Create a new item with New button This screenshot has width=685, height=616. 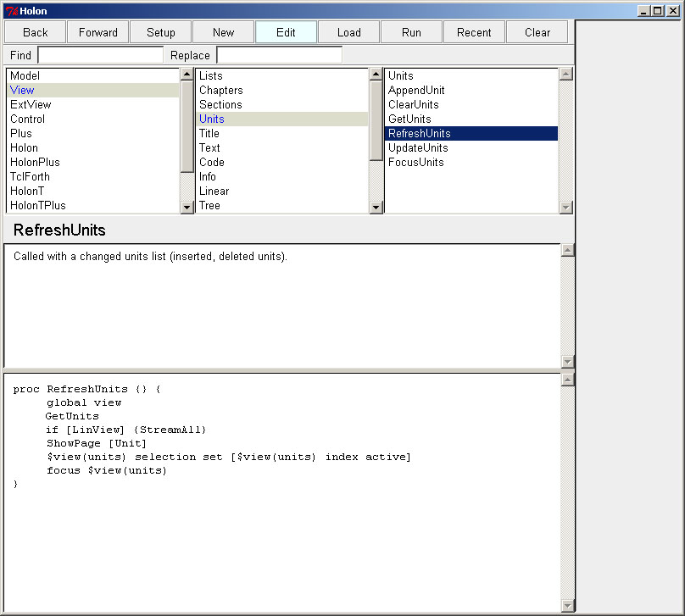(x=223, y=31)
